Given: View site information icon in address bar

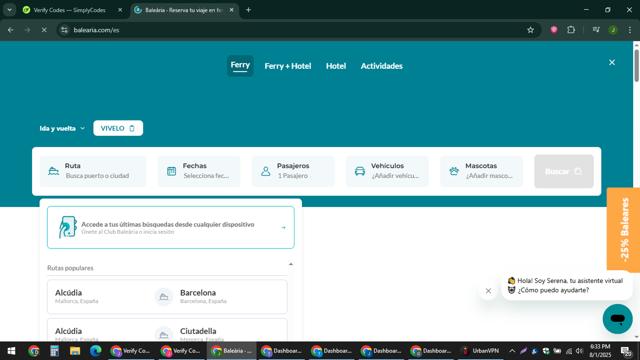Looking at the screenshot, I should tap(64, 30).
